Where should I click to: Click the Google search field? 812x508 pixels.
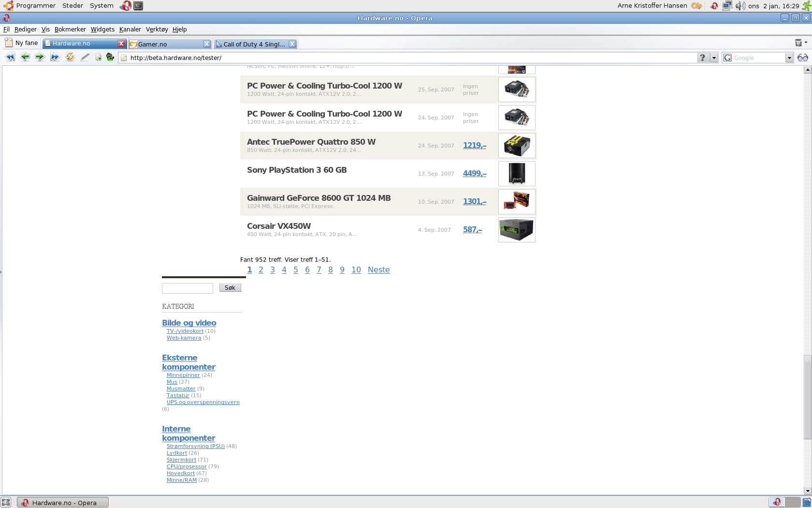click(757, 58)
